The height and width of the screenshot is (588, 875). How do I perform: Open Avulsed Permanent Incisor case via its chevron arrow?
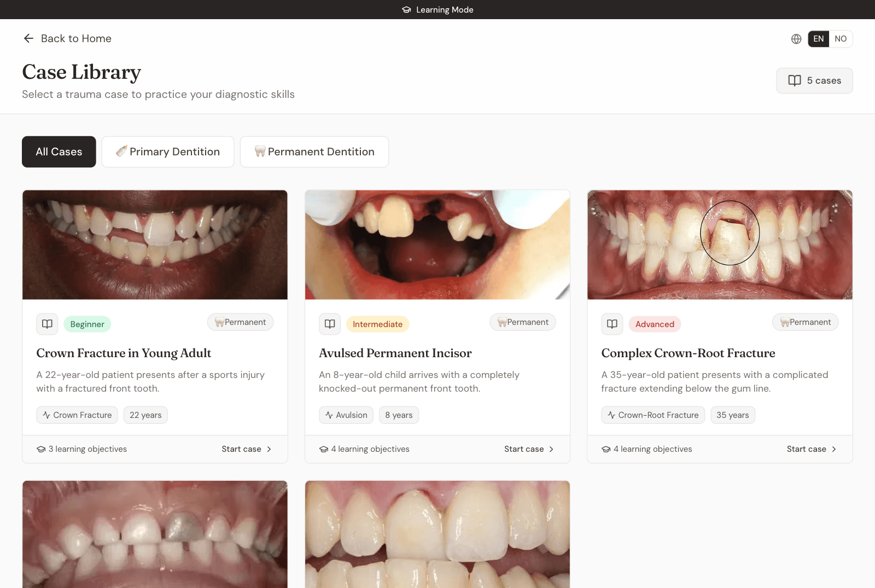click(x=551, y=449)
